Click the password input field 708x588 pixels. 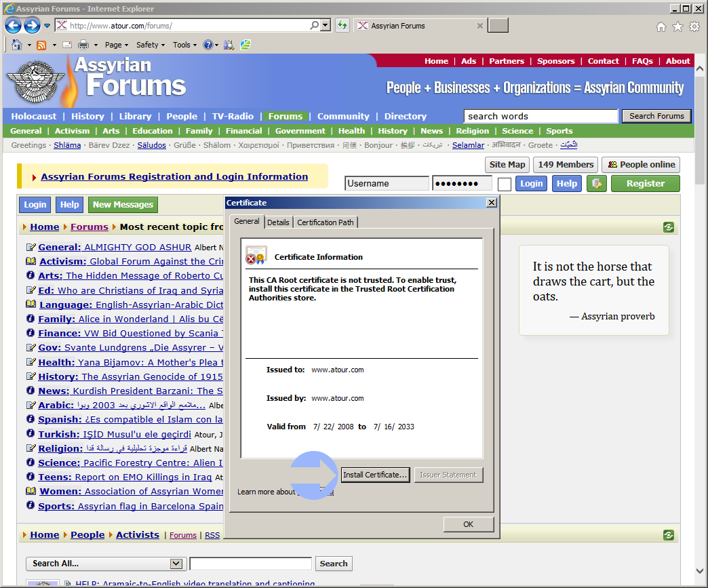[x=462, y=183]
